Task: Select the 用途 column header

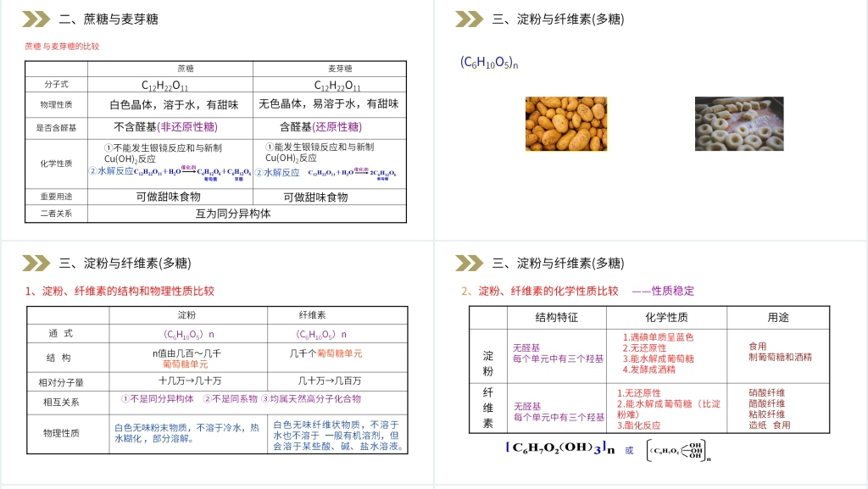Action: 777,317
